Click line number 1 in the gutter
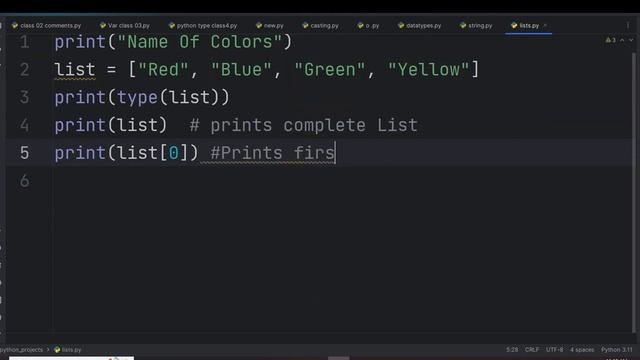Viewport: 640px width, 360px height. click(x=24, y=42)
